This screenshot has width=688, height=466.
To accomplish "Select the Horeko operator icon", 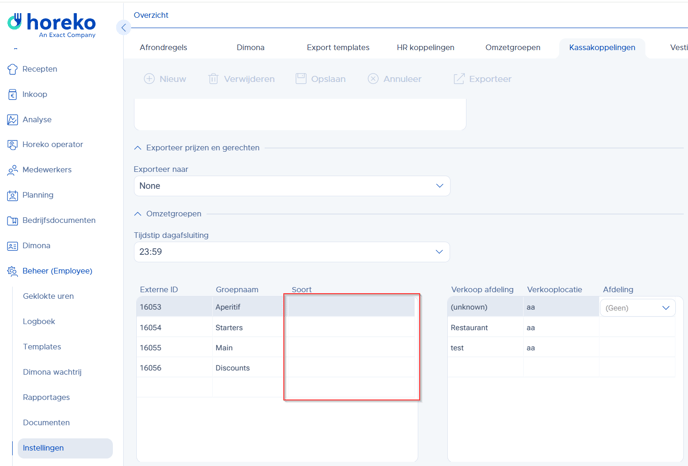I will pyautogui.click(x=12, y=145).
